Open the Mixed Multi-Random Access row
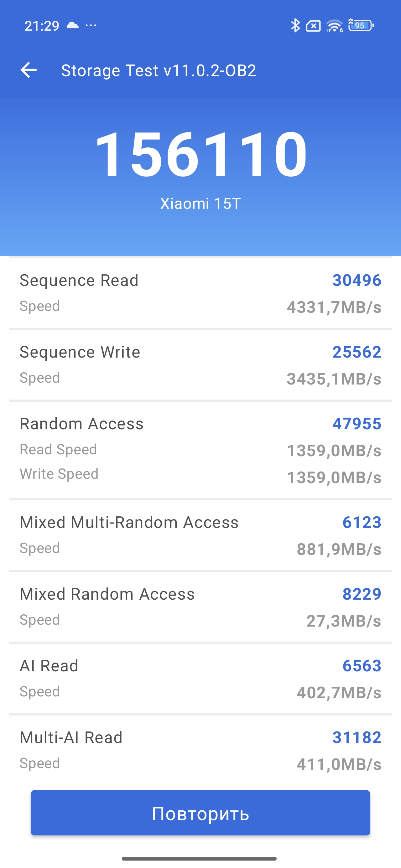Screen dimensions: 401x868 pos(200,535)
